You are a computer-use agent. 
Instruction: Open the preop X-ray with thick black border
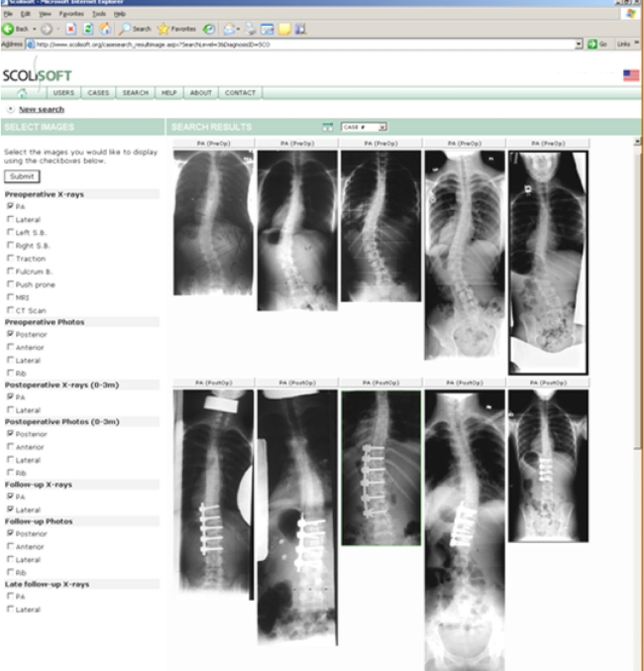(548, 263)
